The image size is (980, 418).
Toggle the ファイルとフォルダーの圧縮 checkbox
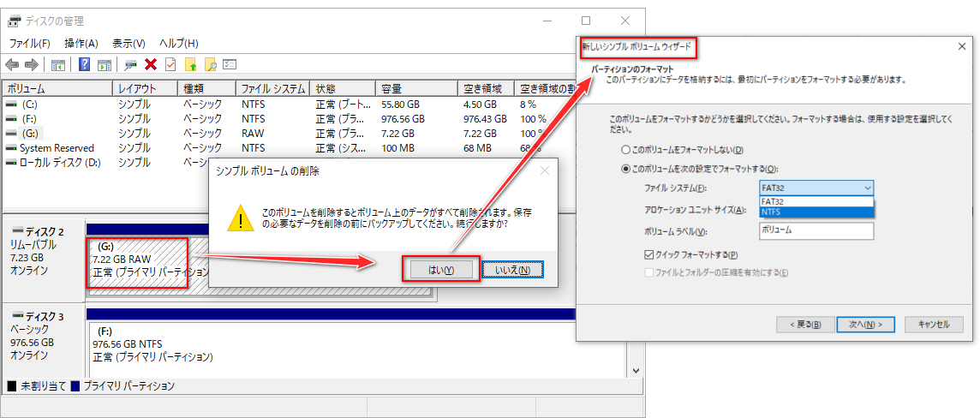coord(648,272)
